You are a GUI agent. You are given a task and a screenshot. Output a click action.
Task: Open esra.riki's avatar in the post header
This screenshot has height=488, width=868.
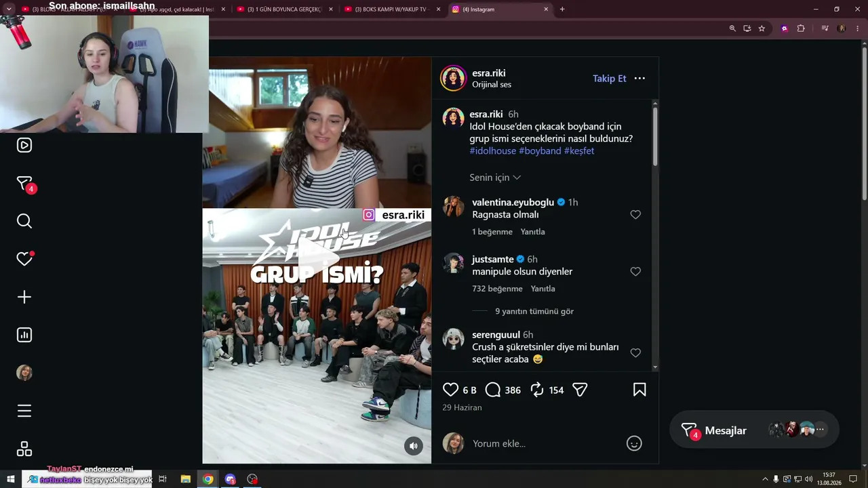tap(453, 79)
